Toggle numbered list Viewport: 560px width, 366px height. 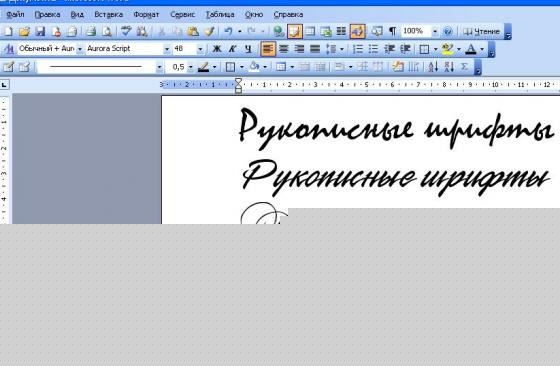358,49
